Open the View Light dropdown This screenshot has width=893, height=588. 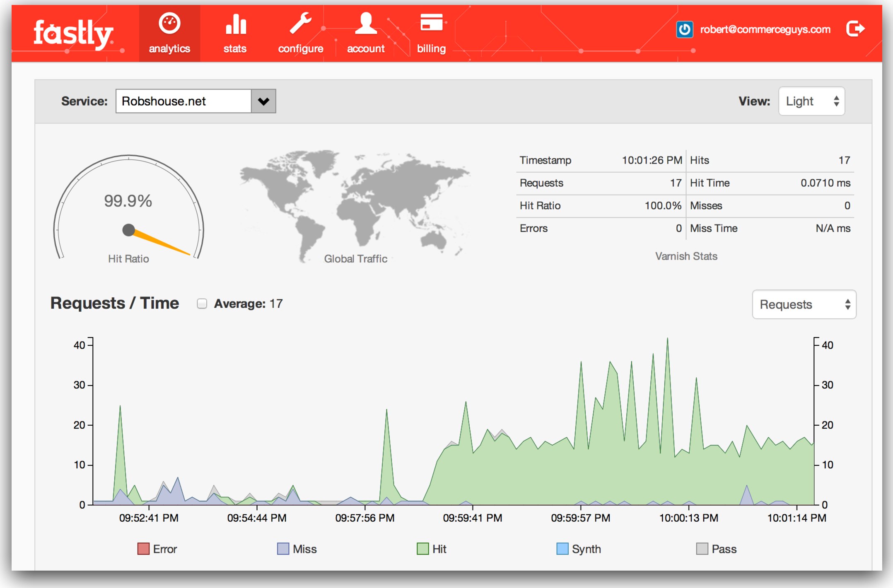[811, 101]
